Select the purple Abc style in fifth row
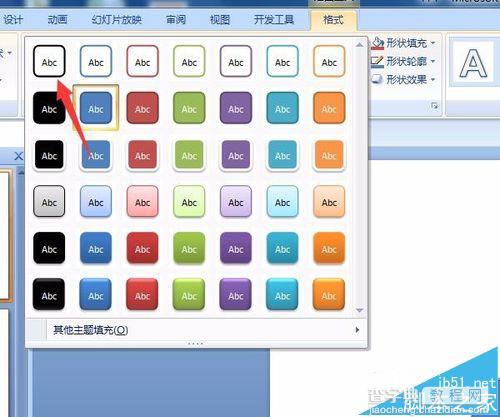 (236, 248)
